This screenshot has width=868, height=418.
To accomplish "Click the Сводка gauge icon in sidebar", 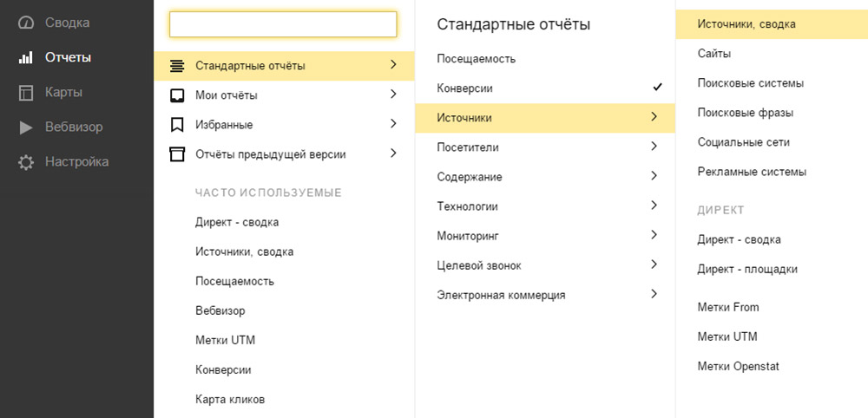I will point(25,23).
